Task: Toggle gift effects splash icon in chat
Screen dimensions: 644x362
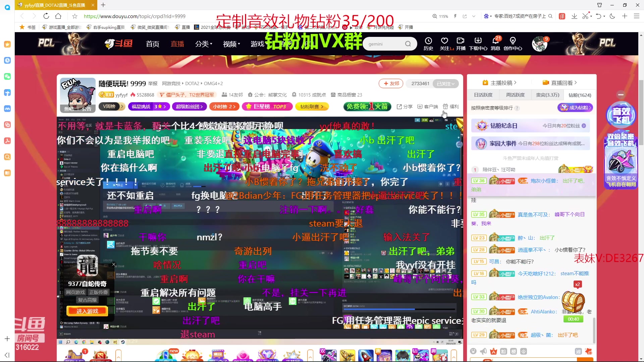Action: click(588, 351)
